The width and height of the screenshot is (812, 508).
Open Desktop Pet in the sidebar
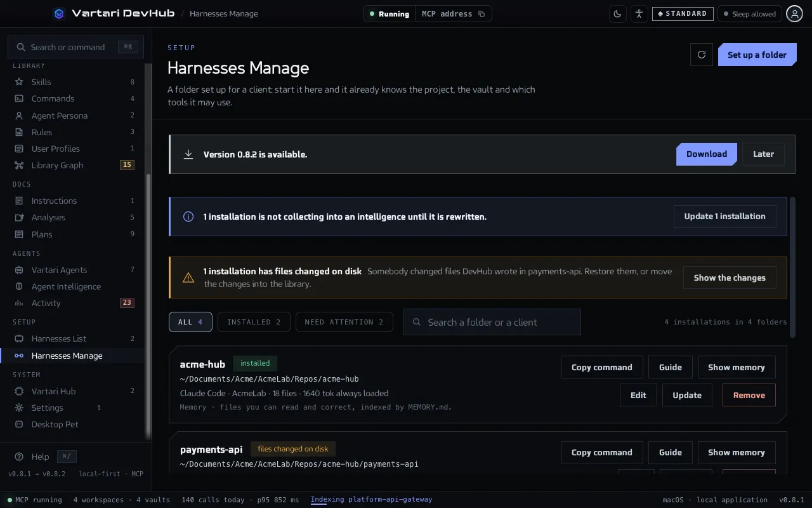point(75,424)
